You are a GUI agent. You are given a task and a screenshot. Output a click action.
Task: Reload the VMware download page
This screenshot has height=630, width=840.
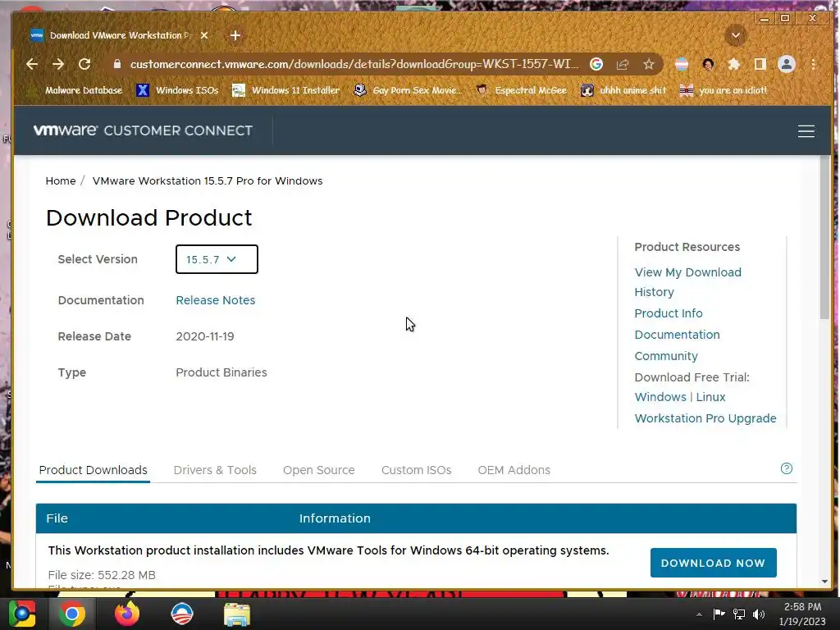[84, 64]
